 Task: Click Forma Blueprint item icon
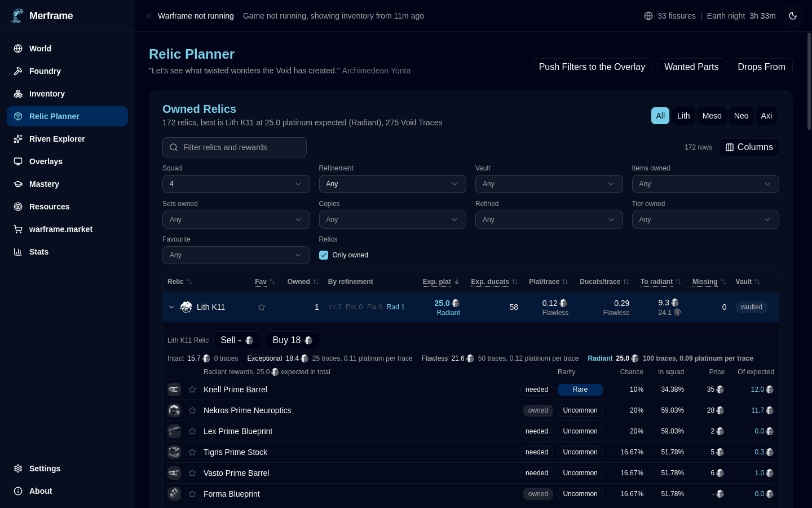click(x=174, y=494)
